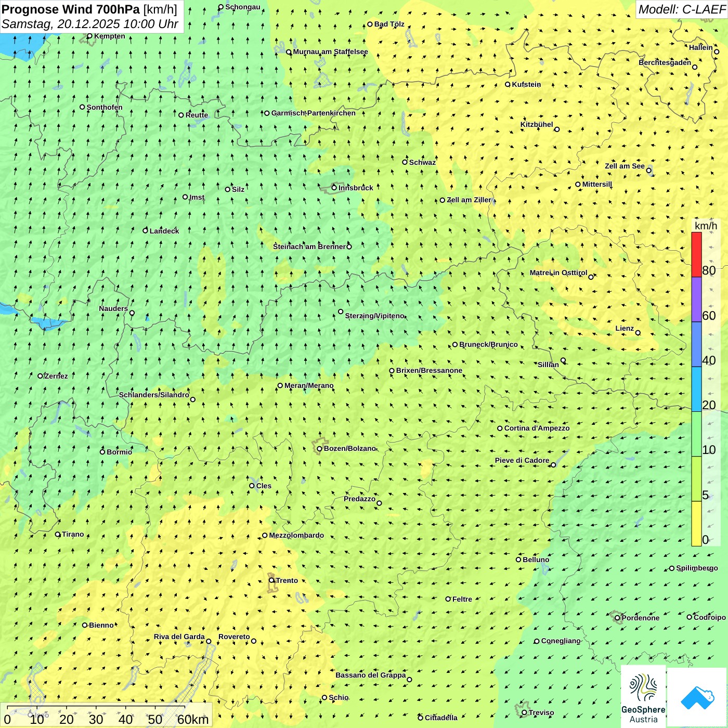Click the 'Garmisch-Partenkirchen' label
The width and height of the screenshot is (728, 728).
pyautogui.click(x=314, y=113)
